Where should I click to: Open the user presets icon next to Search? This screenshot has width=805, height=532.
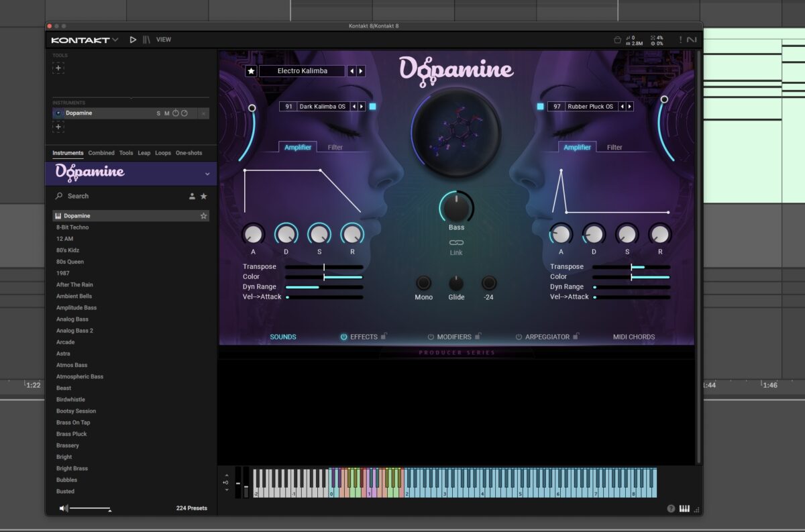pos(192,196)
